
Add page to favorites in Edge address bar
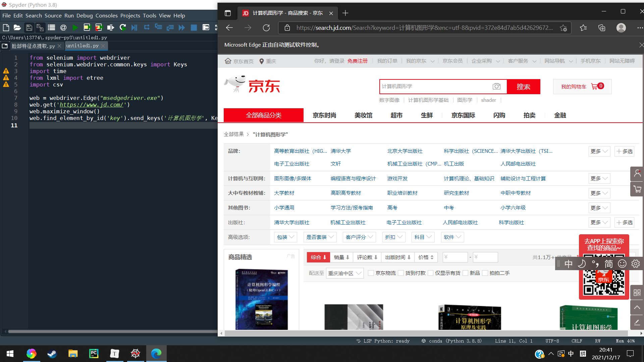point(563,28)
